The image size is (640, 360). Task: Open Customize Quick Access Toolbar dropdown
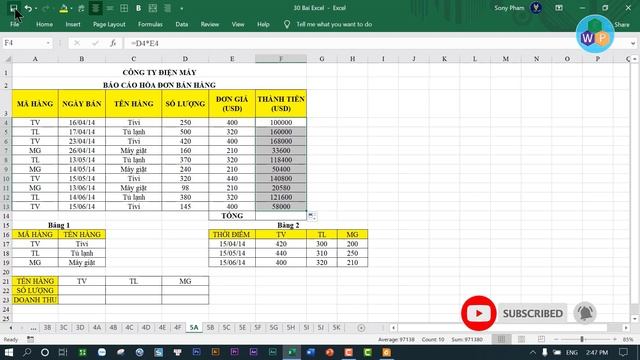(182, 8)
